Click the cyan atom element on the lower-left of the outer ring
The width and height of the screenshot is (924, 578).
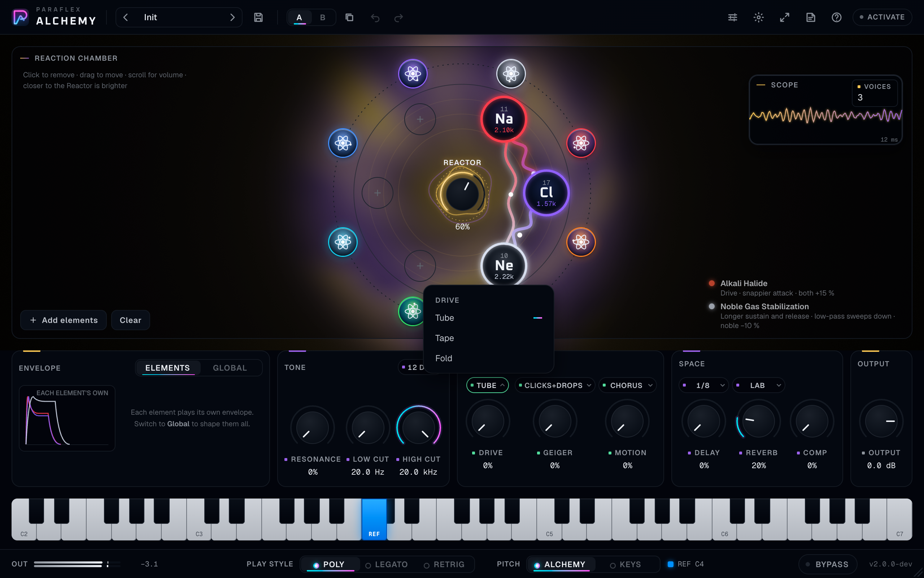pyautogui.click(x=343, y=242)
